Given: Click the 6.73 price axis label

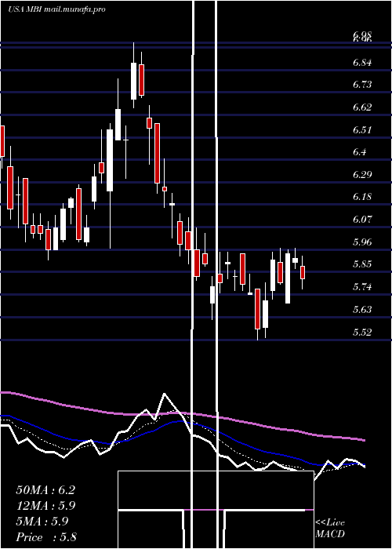Looking at the screenshot, I should point(362,85).
